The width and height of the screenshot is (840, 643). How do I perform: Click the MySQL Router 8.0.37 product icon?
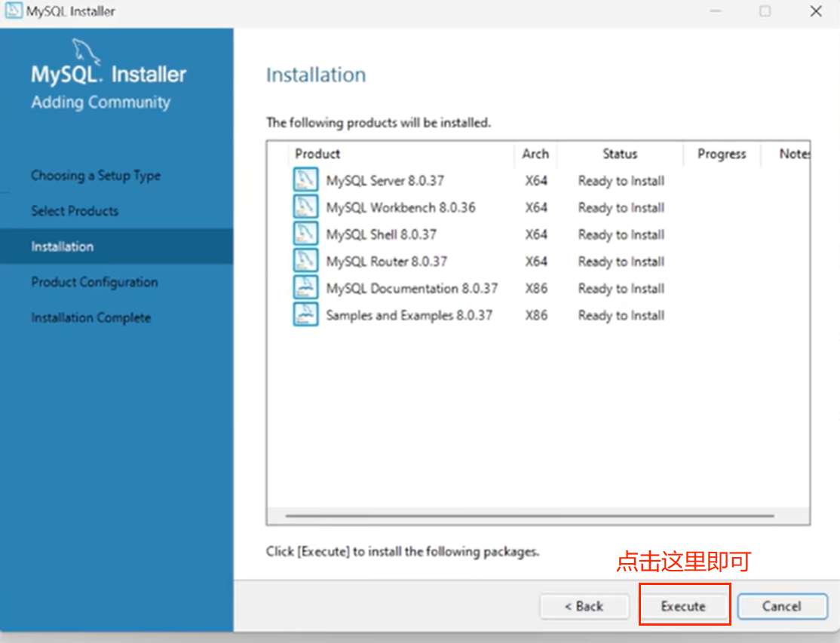306,261
